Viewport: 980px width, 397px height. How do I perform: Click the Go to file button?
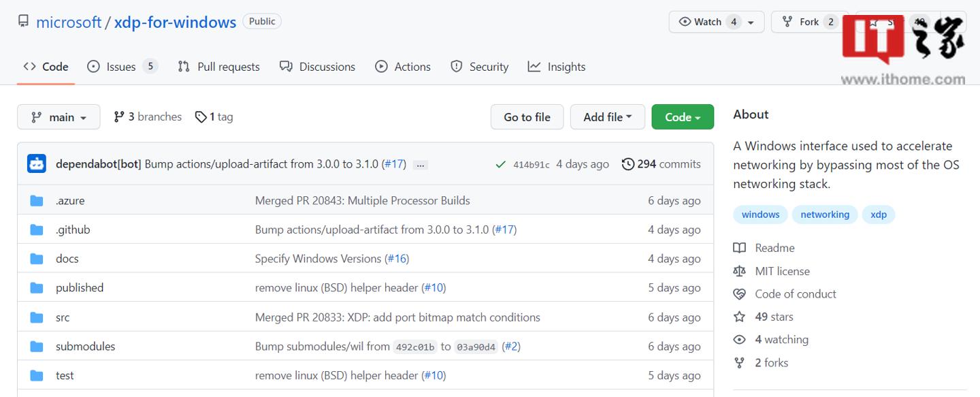click(527, 116)
